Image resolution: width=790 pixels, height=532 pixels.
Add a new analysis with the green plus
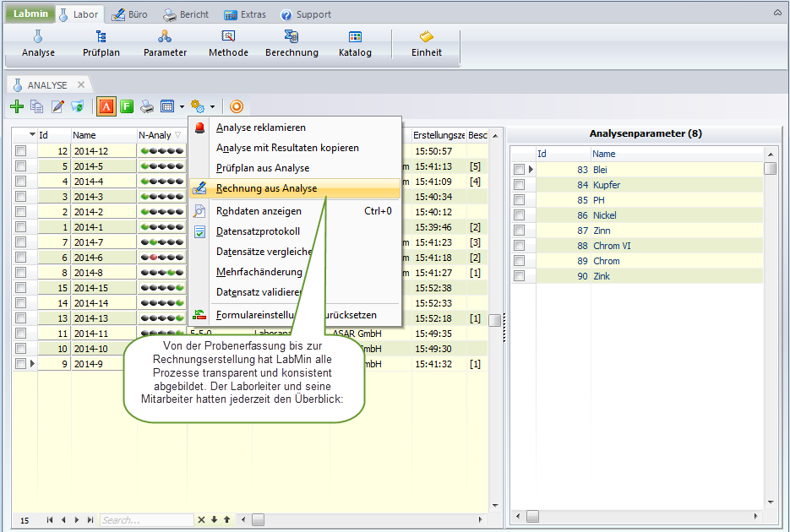click(x=17, y=106)
